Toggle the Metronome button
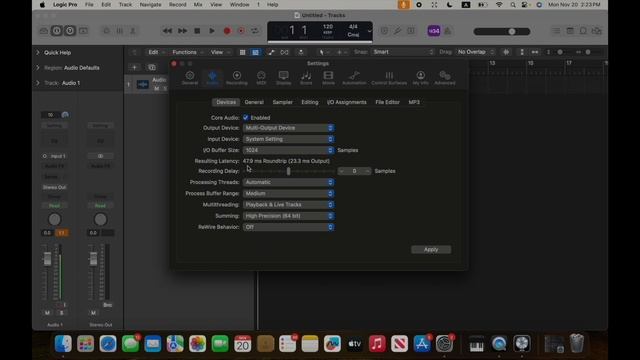 (448, 31)
